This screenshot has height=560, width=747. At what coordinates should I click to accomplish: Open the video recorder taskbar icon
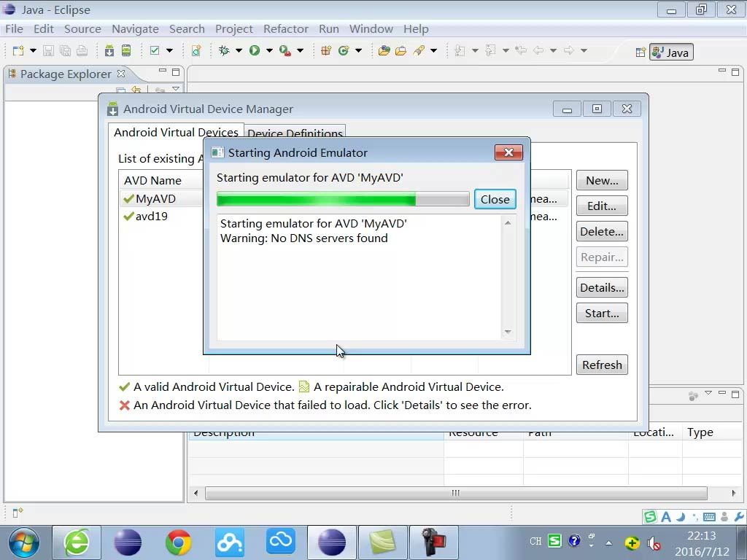click(x=433, y=542)
